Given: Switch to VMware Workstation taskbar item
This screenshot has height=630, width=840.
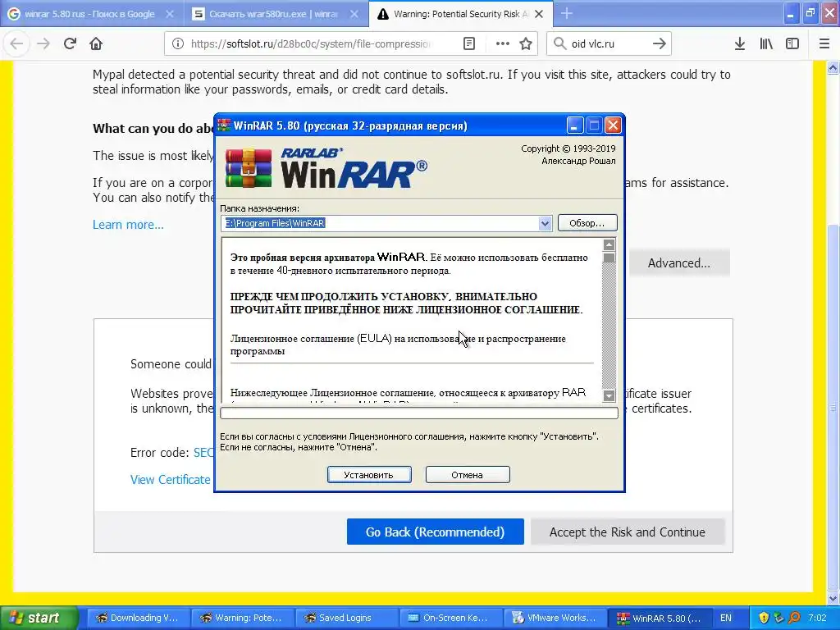Looking at the screenshot, I should pos(554,618).
